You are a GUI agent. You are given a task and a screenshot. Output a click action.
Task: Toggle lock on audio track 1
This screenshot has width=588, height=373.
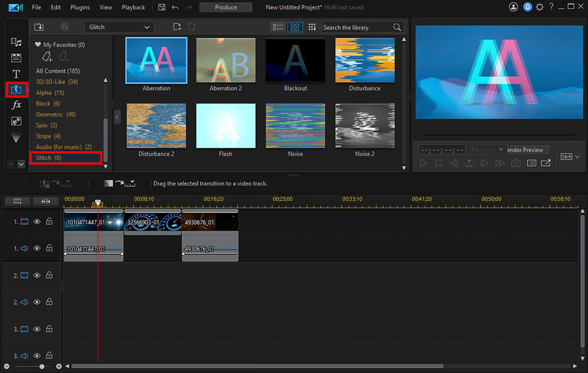(x=49, y=248)
